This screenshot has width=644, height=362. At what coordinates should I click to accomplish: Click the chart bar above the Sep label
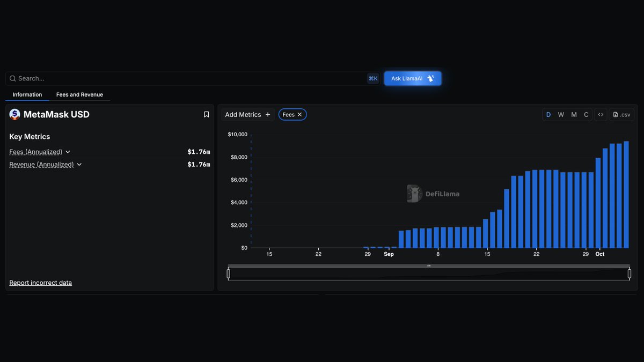[387, 247]
